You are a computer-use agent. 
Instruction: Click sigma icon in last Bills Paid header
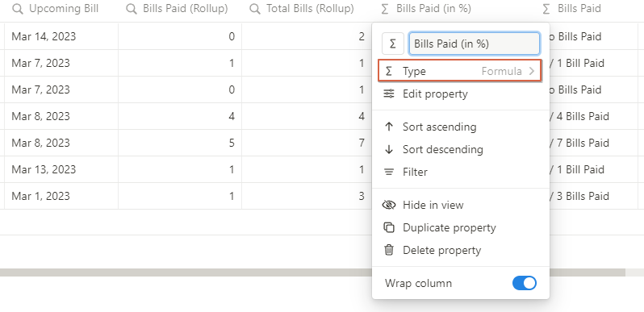point(546,9)
